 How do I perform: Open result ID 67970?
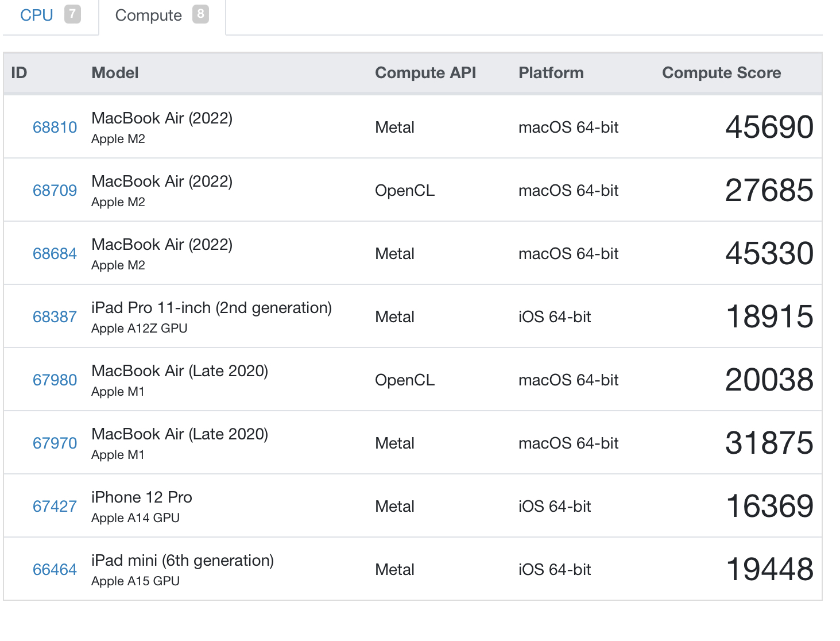(55, 443)
